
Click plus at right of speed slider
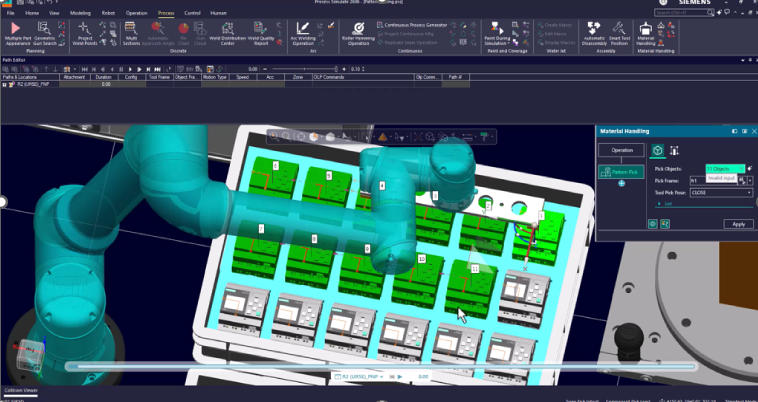click(344, 69)
